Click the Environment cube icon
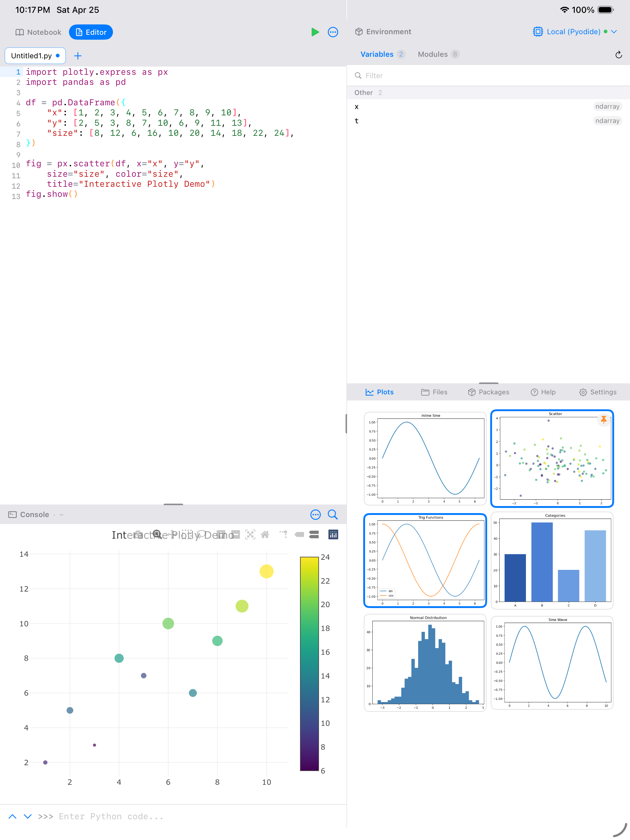 [359, 32]
